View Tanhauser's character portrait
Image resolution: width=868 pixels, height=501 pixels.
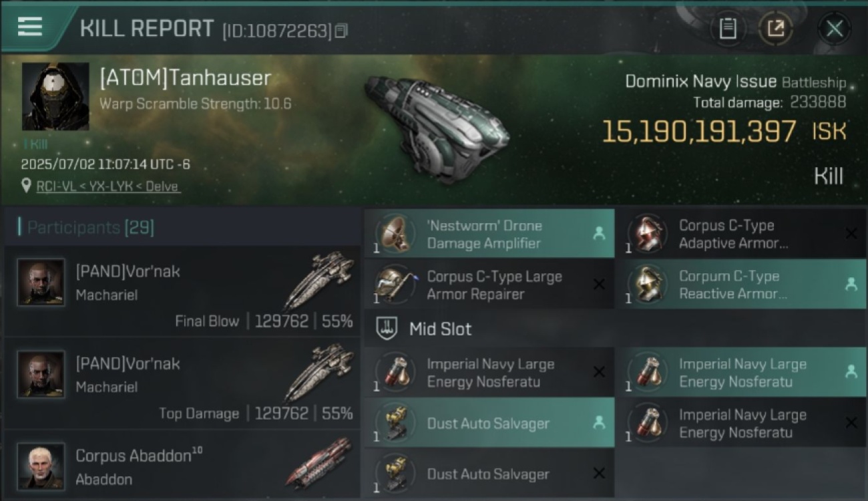click(x=55, y=97)
